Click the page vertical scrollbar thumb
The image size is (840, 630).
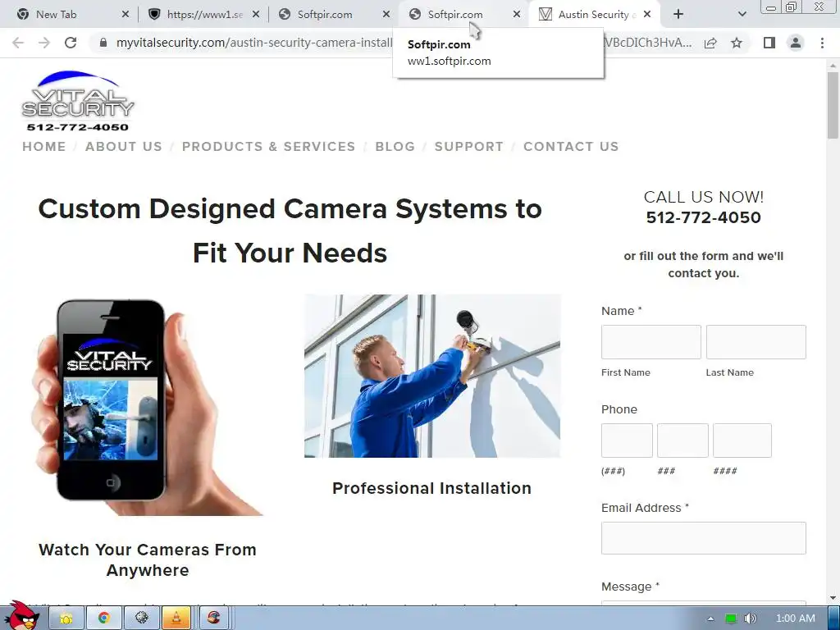833,104
